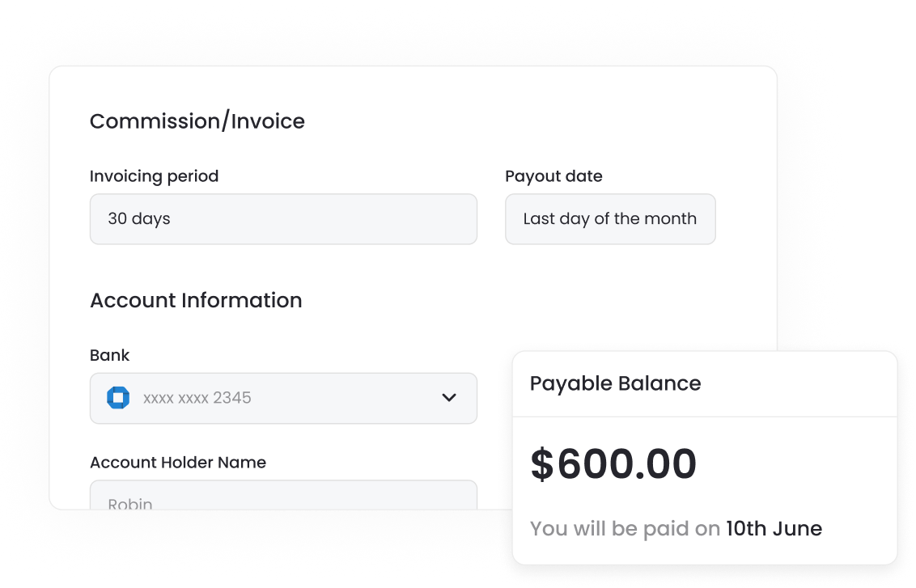Open the bank account xxxx 2345 selector
Viewport: 916px width, 588px height.
click(283, 398)
